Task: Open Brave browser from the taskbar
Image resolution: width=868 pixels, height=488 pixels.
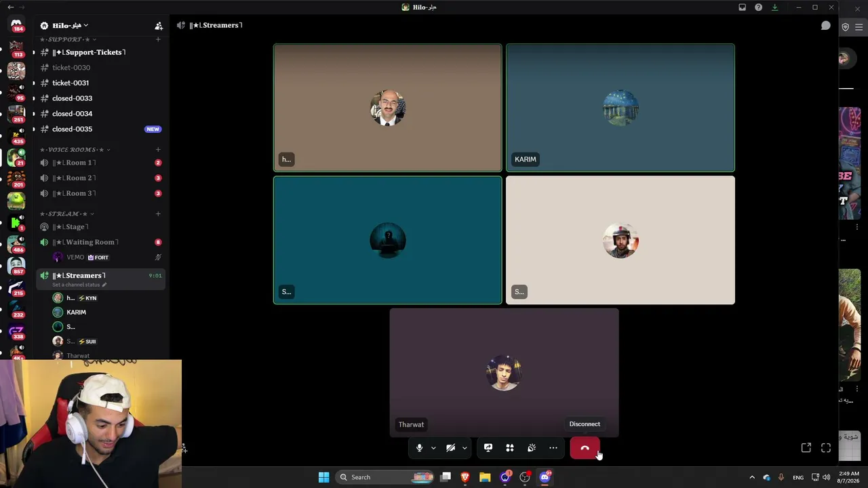Action: point(465,477)
